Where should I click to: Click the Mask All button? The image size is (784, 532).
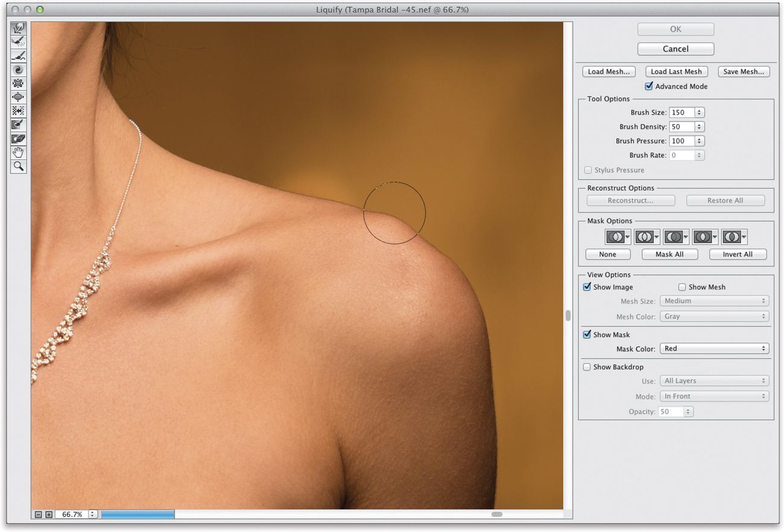pyautogui.click(x=670, y=255)
